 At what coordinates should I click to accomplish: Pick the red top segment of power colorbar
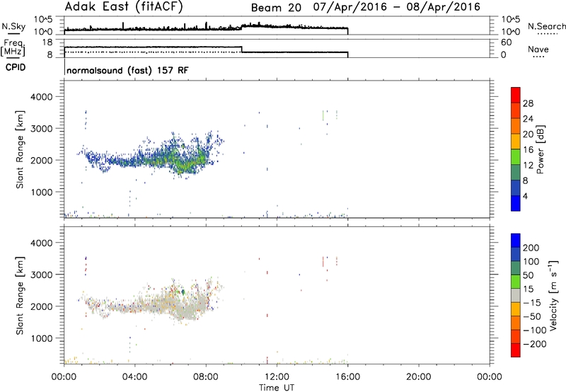516,95
